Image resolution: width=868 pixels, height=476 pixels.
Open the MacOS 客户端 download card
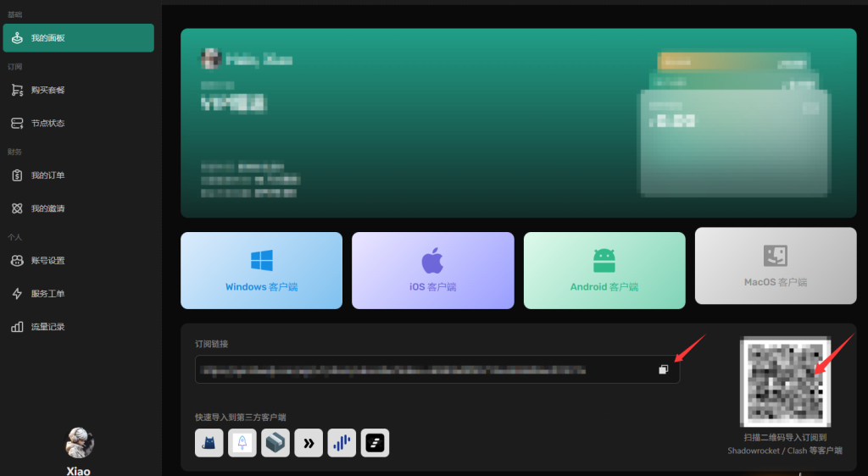click(x=776, y=266)
